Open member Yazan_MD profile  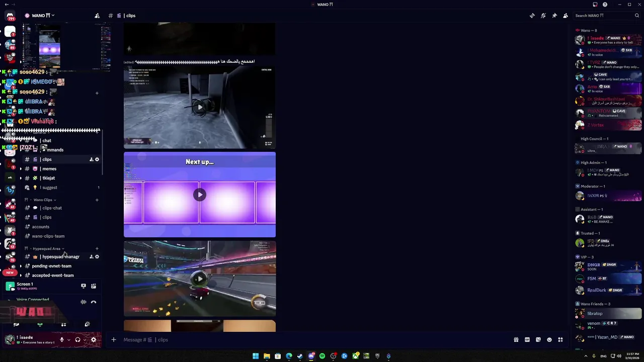point(609,337)
